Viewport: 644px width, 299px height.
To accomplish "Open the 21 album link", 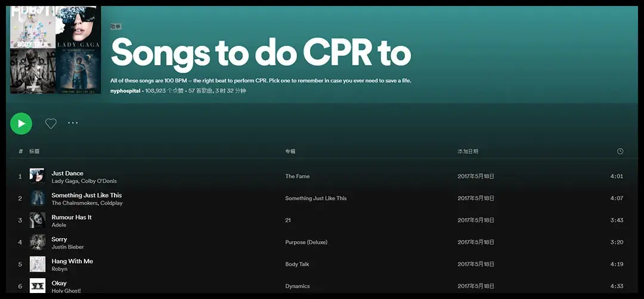I will tap(288, 220).
